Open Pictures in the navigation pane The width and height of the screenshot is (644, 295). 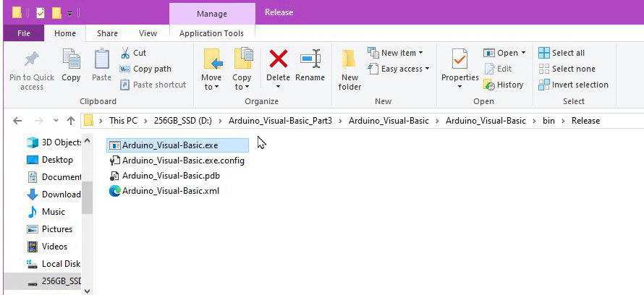click(x=56, y=229)
